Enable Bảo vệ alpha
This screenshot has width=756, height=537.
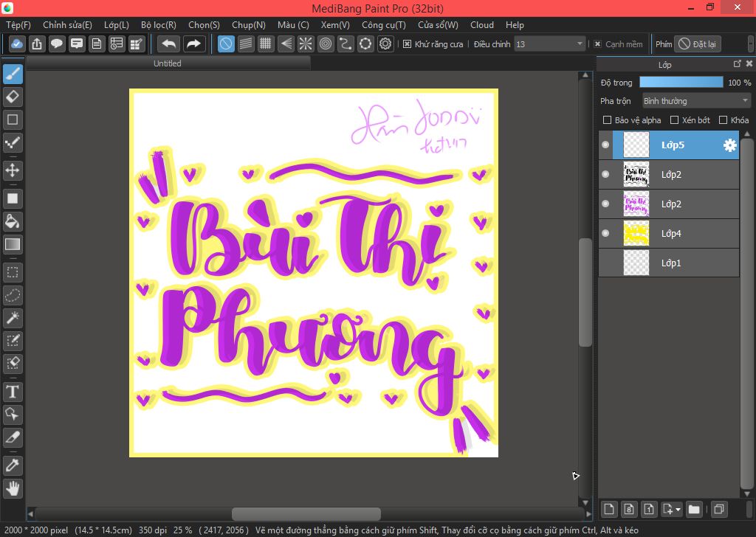[607, 120]
